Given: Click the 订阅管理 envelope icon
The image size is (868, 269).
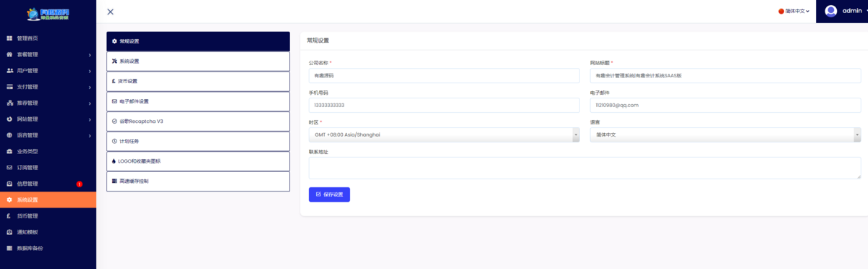Looking at the screenshot, I should [x=9, y=168].
